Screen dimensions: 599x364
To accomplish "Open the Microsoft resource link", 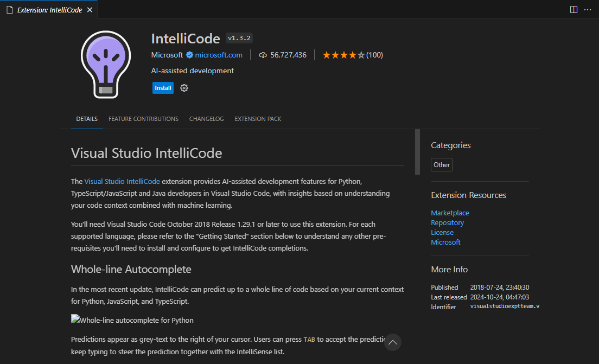I will pos(445,242).
